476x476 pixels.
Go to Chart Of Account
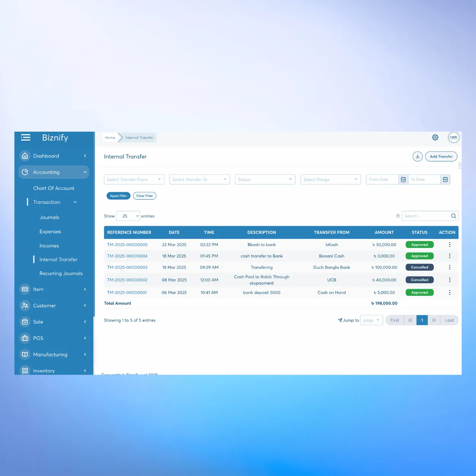tap(54, 188)
